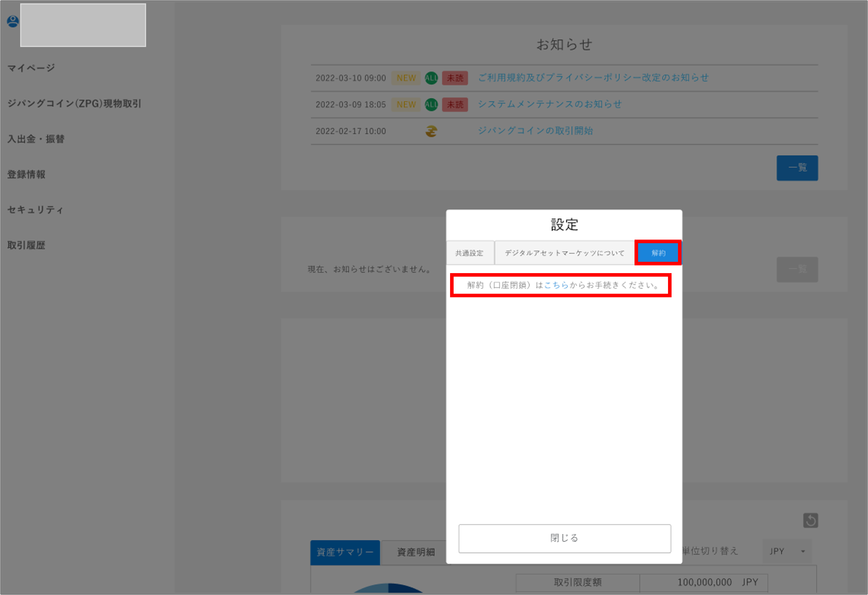The width and height of the screenshot is (868, 595).
Task: Click the 未読 badge on the 2022-03-10 notice
Action: 455,78
